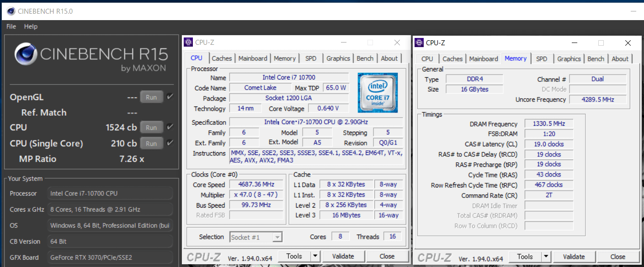Click the CPU-Z title bar icon in the CPU tab window
The height and width of the screenshot is (267, 644).
pos(188,43)
